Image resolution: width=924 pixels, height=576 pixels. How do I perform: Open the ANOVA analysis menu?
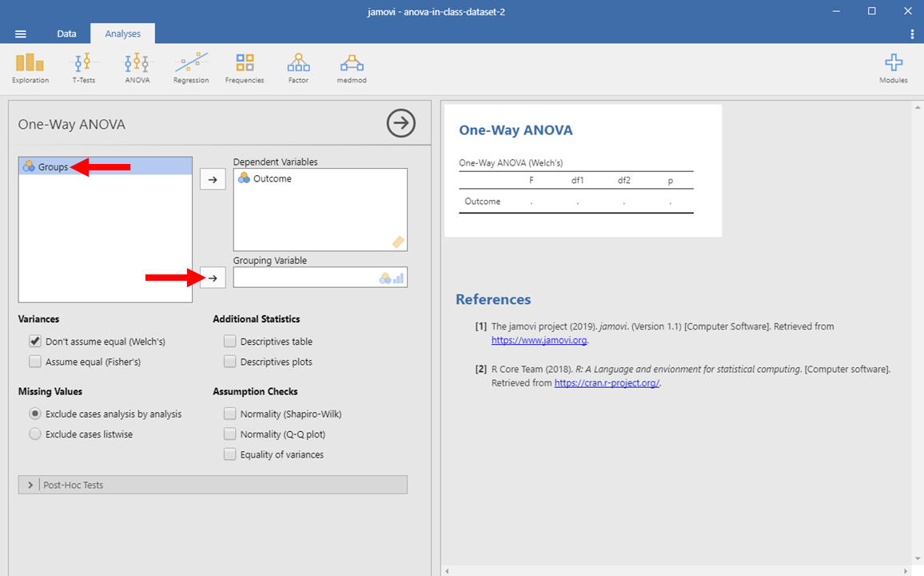137,67
